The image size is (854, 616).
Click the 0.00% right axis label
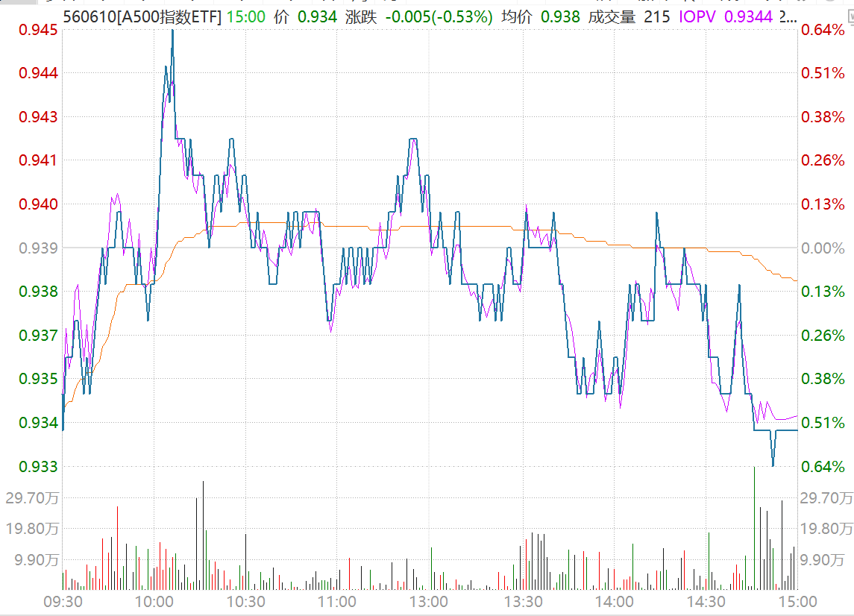[x=822, y=248]
